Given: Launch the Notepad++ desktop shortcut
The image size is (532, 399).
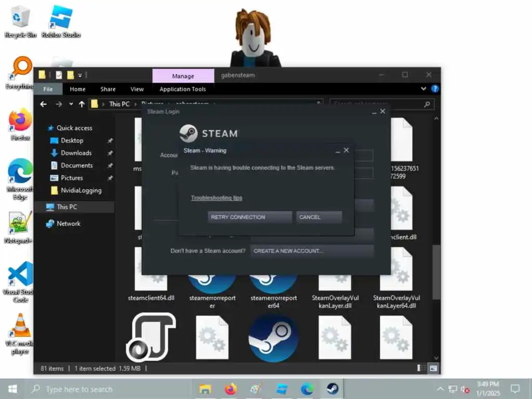Looking at the screenshot, I should pos(19,228).
